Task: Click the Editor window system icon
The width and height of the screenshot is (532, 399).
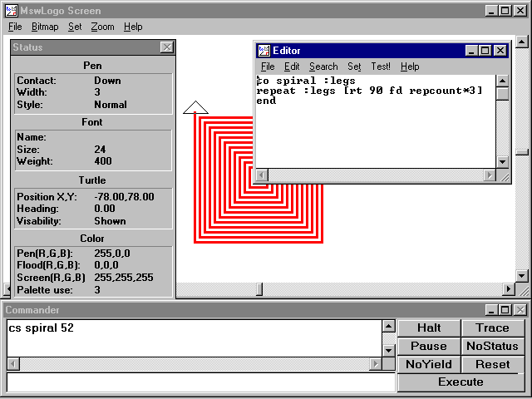Action: (264, 51)
